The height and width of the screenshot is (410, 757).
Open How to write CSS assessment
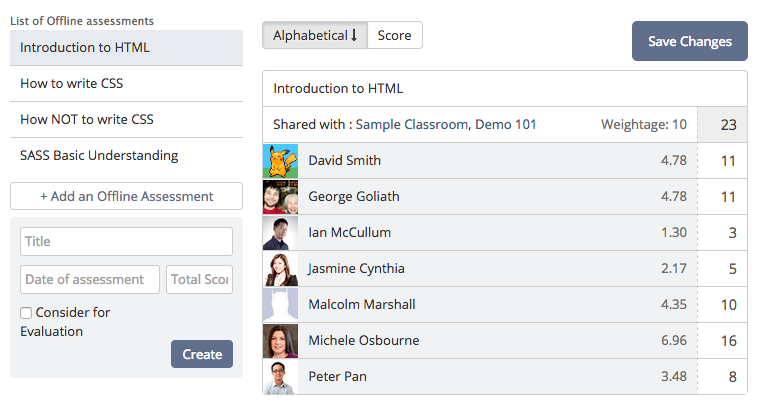[x=126, y=84]
